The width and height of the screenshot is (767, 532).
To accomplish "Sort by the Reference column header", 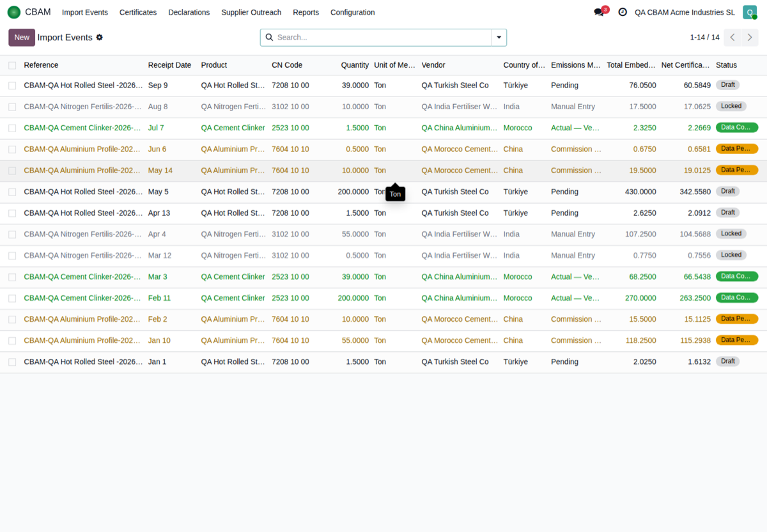I will pyautogui.click(x=41, y=65).
